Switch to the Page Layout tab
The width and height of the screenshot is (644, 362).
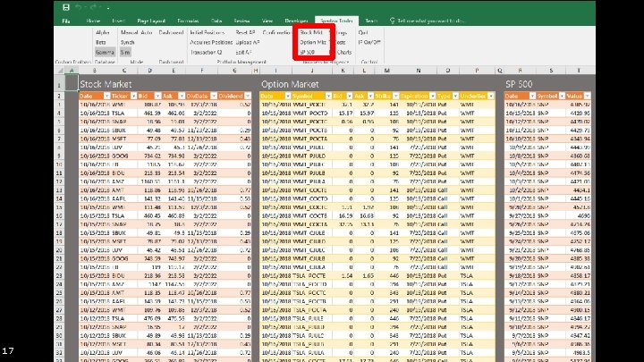151,21
